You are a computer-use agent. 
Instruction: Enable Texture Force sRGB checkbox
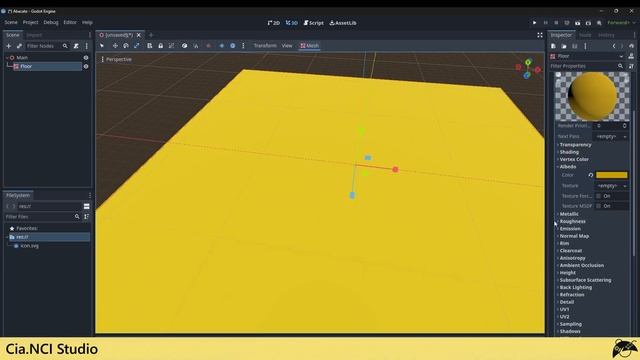(599, 196)
